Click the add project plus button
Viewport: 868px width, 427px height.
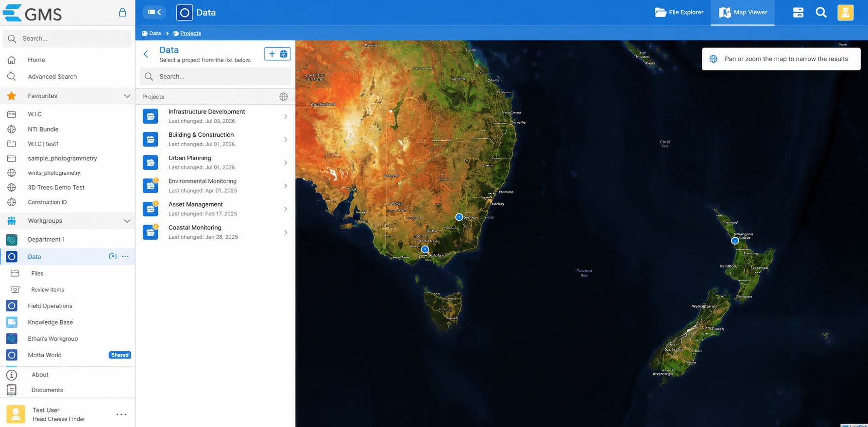tap(277, 54)
